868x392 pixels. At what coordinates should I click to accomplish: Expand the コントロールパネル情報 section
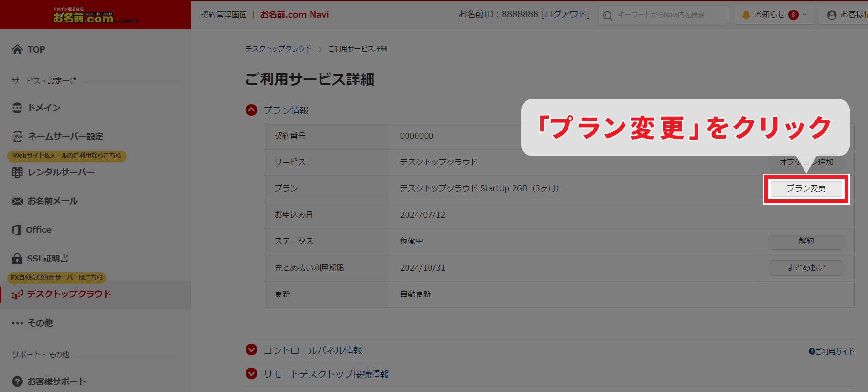pyautogui.click(x=251, y=350)
